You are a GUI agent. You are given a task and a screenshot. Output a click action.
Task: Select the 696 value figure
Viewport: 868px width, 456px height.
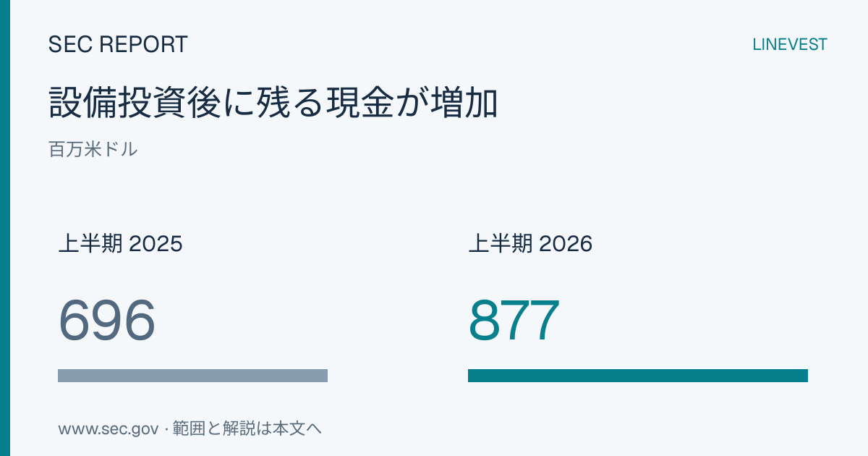[107, 321]
